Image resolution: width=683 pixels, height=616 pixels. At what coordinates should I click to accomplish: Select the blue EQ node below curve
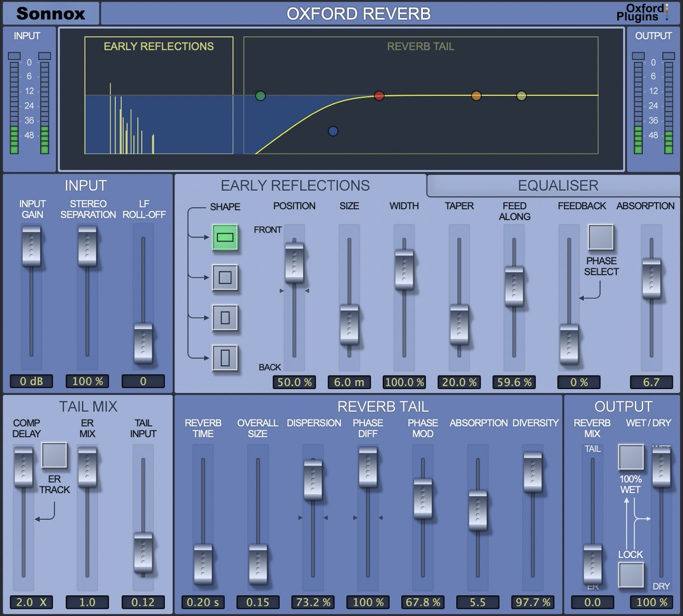click(x=333, y=131)
